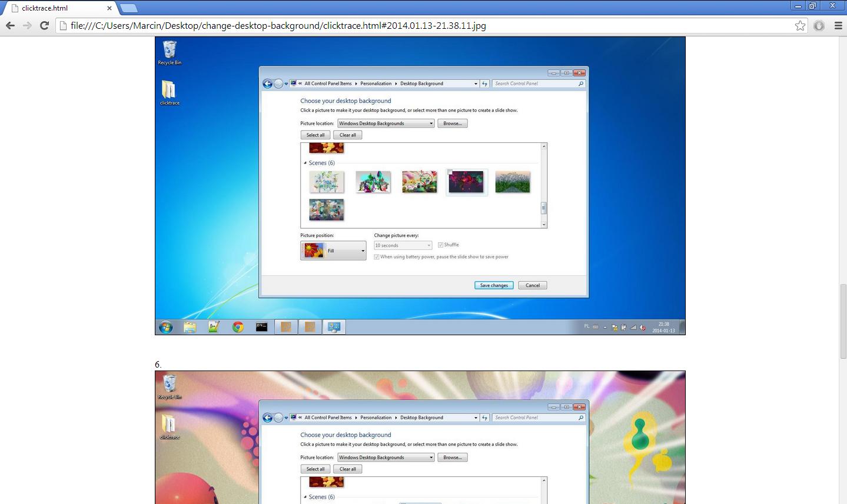Open Picture location dropdown in step 6 screenshot

coord(386,458)
